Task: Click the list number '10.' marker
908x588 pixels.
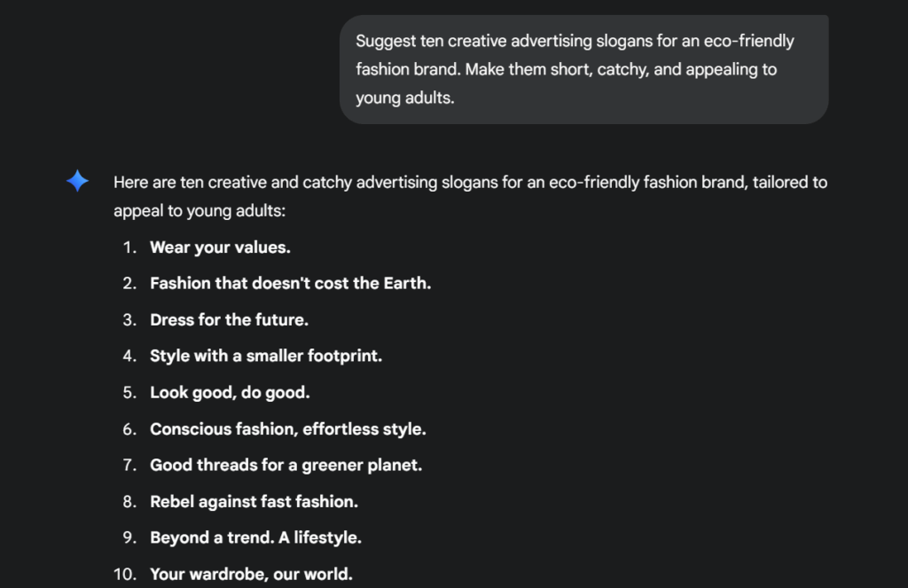Action: 125,575
